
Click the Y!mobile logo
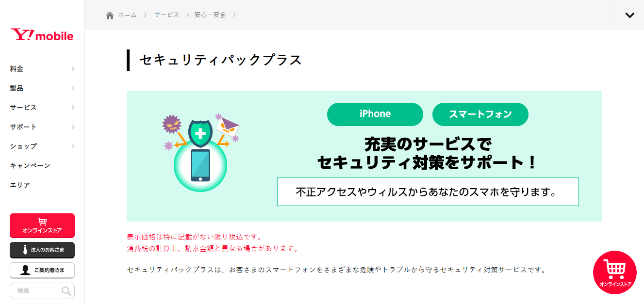[x=42, y=35]
